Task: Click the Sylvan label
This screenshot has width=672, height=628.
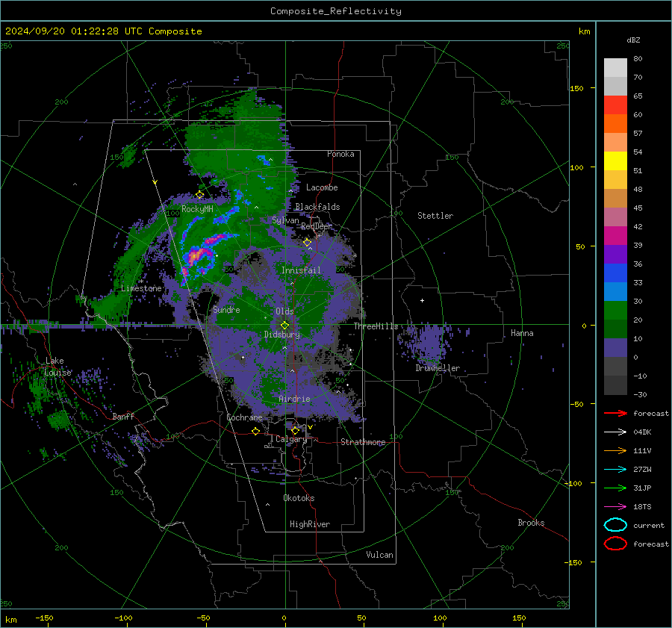Action: pos(285,220)
